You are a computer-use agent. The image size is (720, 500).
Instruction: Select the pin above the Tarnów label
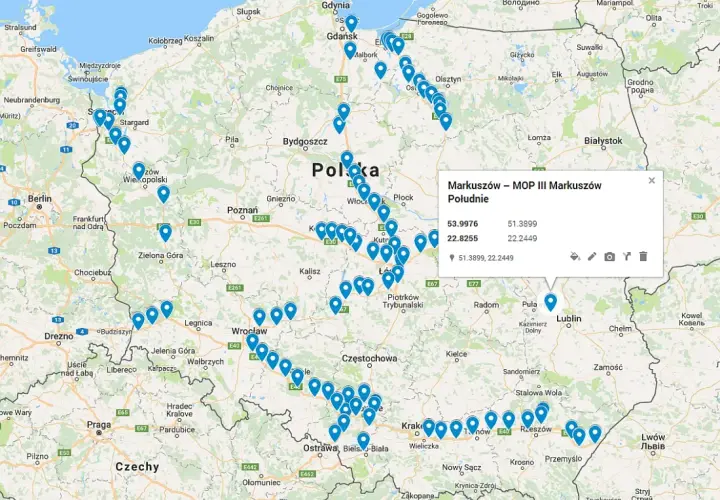(x=472, y=425)
